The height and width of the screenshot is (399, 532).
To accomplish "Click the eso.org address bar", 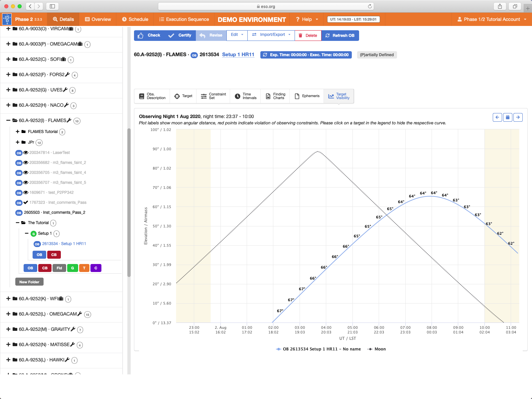I will 266,6.
